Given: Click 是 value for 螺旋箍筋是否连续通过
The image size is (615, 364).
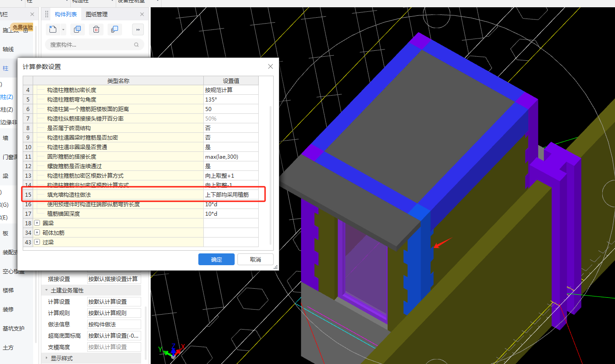Looking at the screenshot, I should tap(231, 166).
